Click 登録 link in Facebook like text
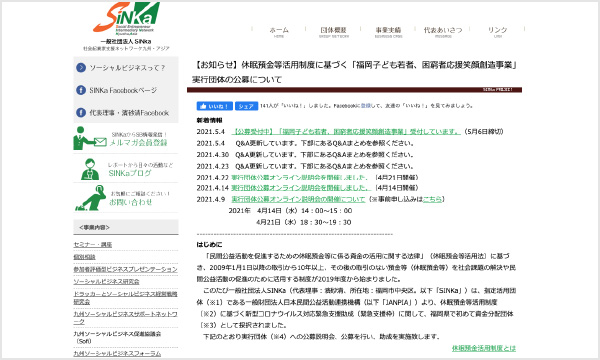600x360 pixels. pyautogui.click(x=366, y=106)
